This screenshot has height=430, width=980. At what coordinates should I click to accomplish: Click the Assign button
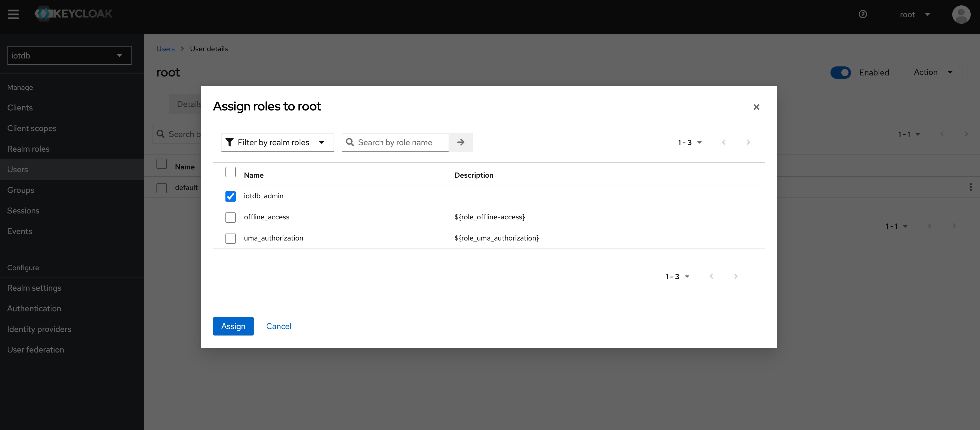233,326
